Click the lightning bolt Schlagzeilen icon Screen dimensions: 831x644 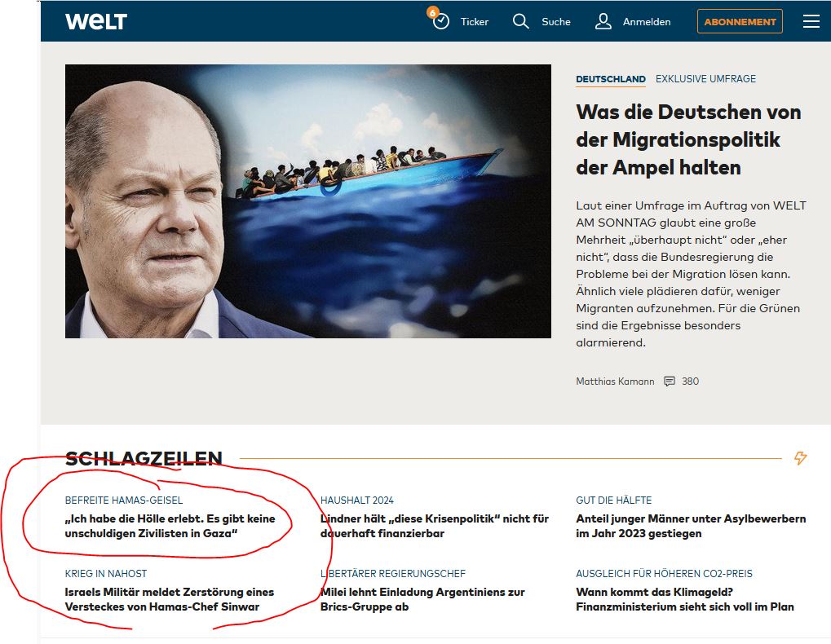point(800,458)
